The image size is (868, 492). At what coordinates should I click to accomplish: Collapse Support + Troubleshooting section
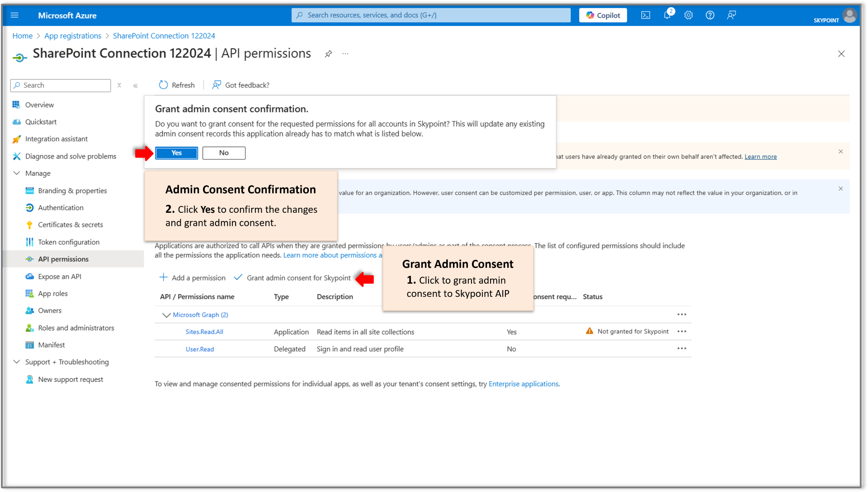point(17,362)
